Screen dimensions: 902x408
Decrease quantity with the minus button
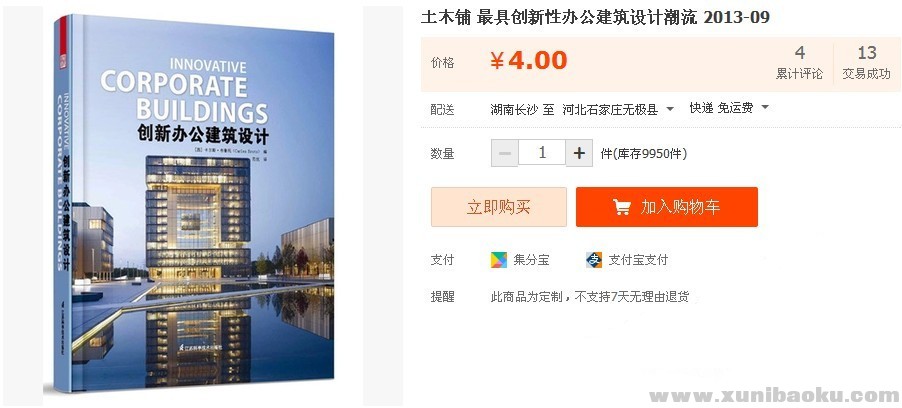click(x=504, y=154)
